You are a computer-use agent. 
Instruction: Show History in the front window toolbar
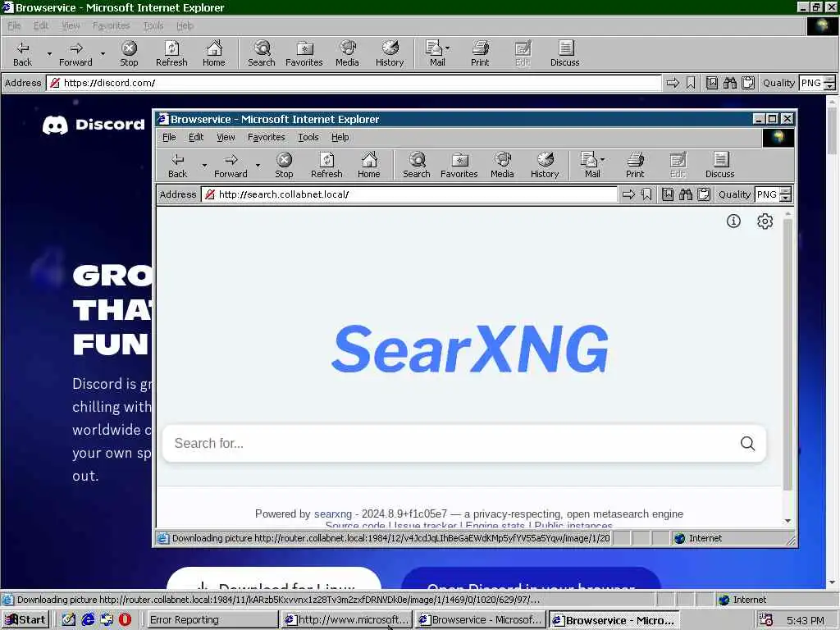point(545,166)
